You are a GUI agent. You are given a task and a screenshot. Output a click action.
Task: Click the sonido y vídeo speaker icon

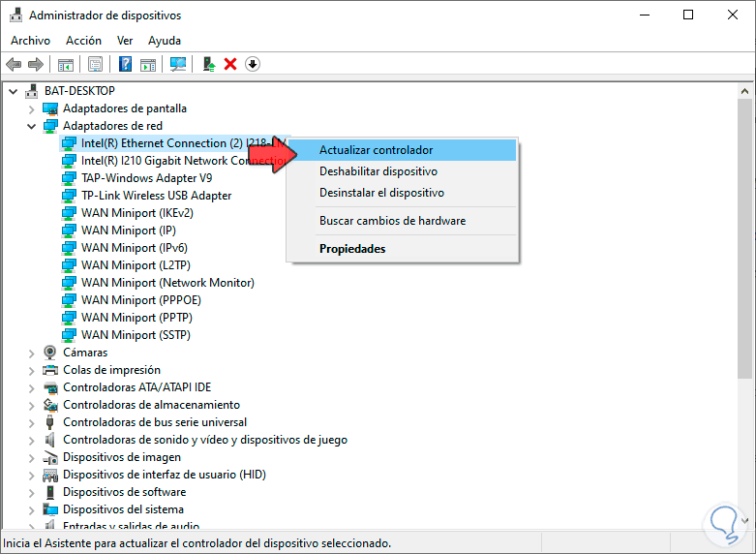(49, 440)
